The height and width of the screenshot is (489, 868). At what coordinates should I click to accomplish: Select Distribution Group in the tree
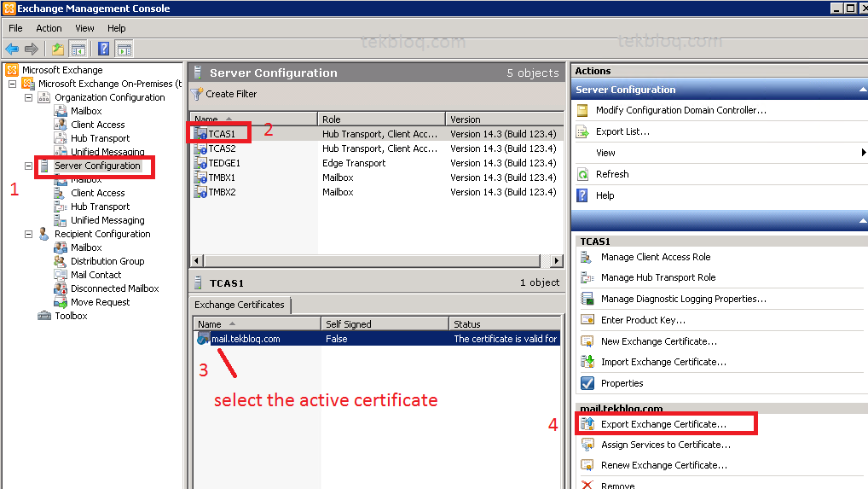[x=107, y=261]
